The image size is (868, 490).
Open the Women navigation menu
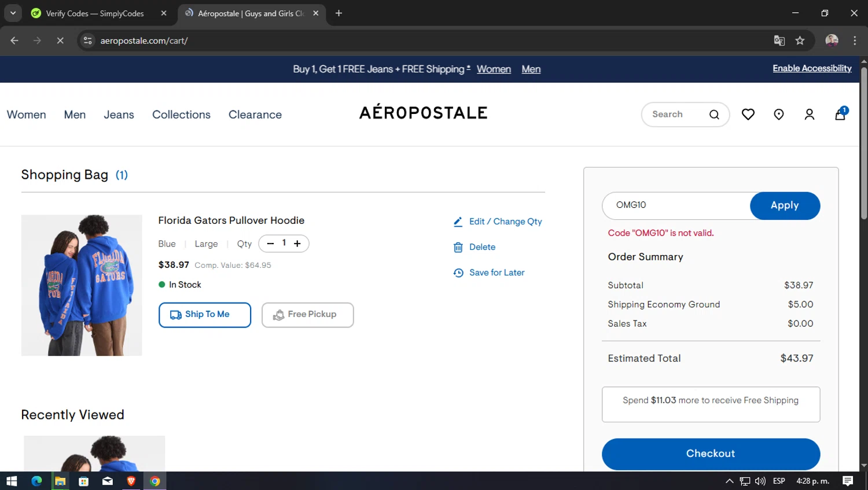(26, 115)
